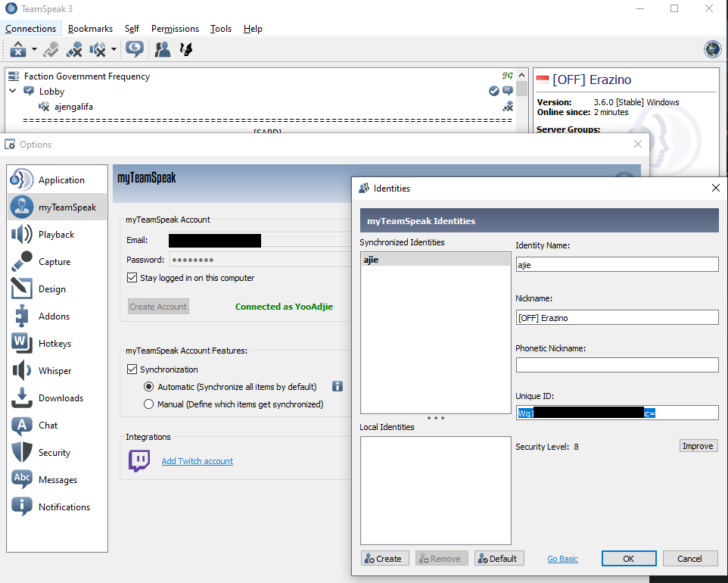Cancel the Identities dialog

point(690,558)
